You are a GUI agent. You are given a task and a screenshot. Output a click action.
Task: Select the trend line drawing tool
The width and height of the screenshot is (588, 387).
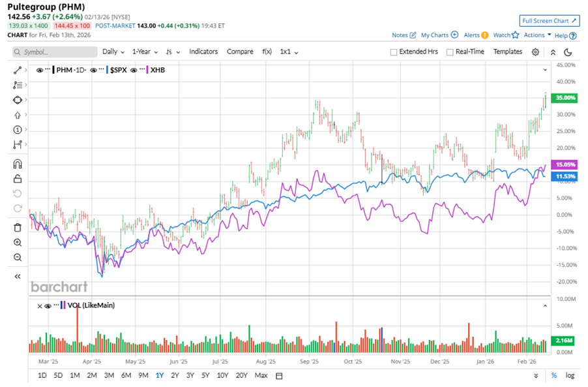pyautogui.click(x=18, y=70)
